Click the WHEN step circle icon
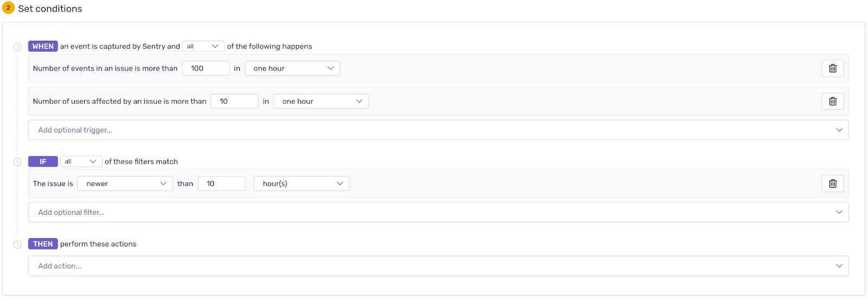 click(x=17, y=47)
